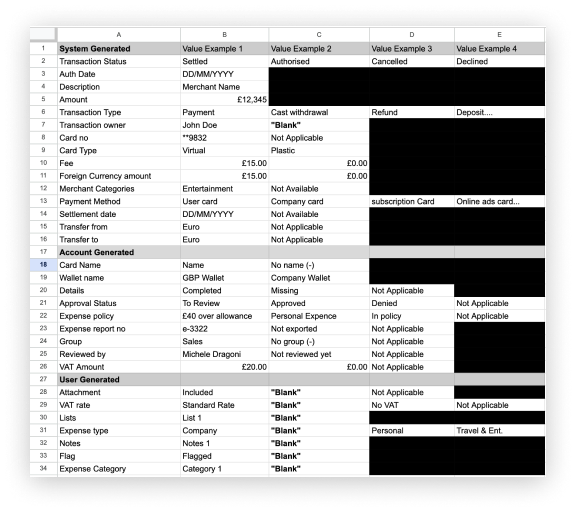
Task: Click the 'Not exported' cell
Action: pyautogui.click(x=319, y=329)
